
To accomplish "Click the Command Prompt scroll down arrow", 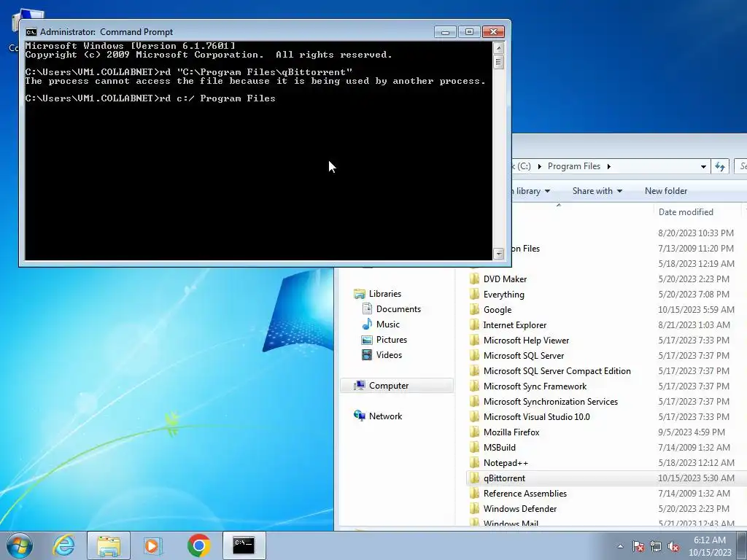I will pos(498,254).
